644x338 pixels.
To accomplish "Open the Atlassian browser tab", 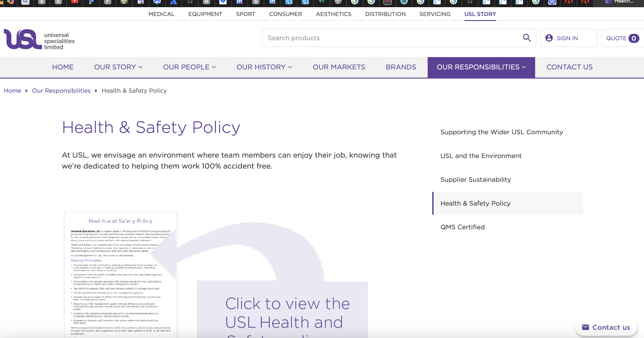I will [173, 2].
